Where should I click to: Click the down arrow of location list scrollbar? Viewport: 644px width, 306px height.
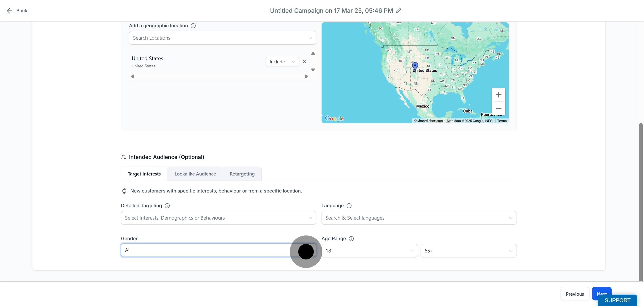pyautogui.click(x=313, y=70)
